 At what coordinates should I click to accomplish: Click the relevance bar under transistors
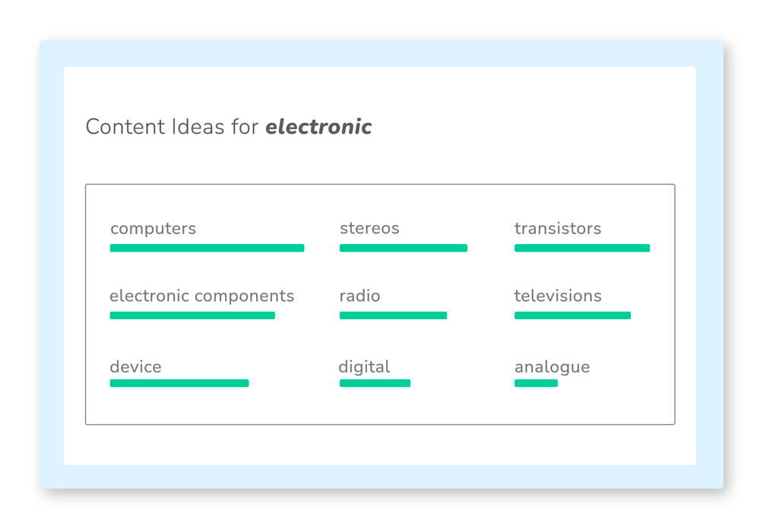(x=582, y=248)
